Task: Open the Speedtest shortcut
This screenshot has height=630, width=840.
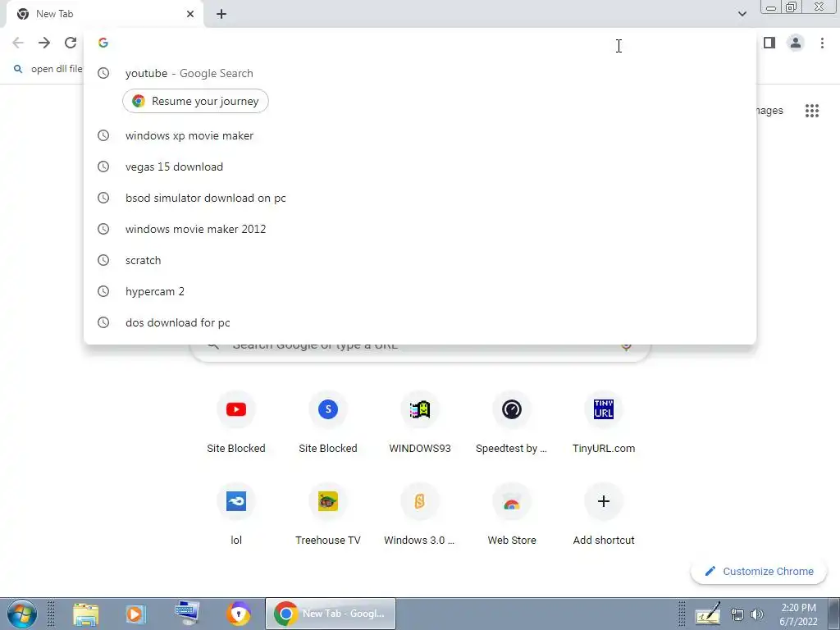Action: click(512, 423)
